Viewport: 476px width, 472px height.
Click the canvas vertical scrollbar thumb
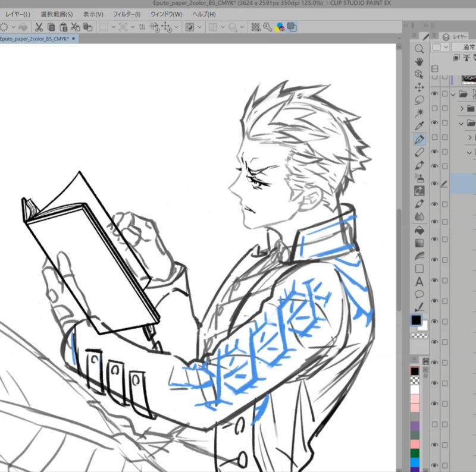399,259
